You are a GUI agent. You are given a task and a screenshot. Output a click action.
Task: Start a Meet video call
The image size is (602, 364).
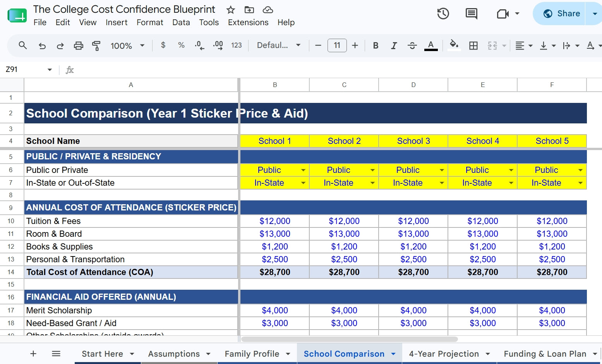coord(503,14)
